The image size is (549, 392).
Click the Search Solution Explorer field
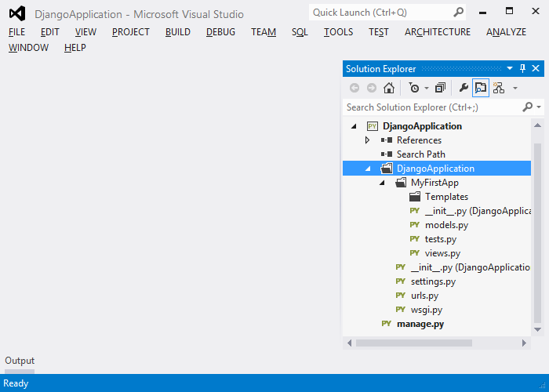tap(443, 107)
